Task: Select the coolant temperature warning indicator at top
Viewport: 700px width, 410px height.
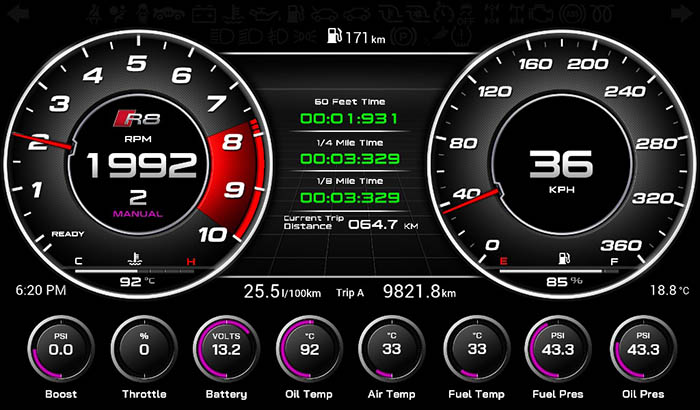Action: (233, 14)
